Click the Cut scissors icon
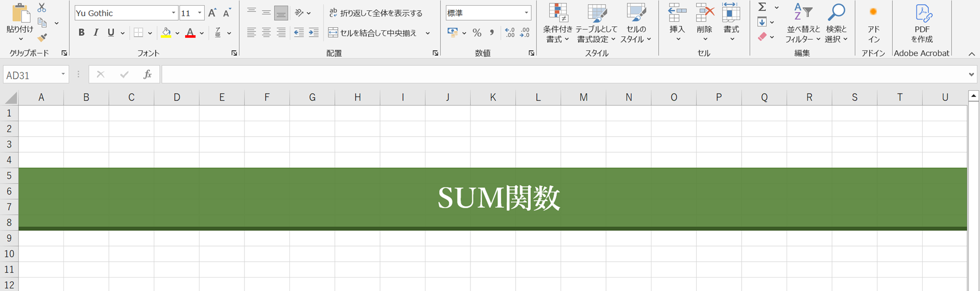 42,8
